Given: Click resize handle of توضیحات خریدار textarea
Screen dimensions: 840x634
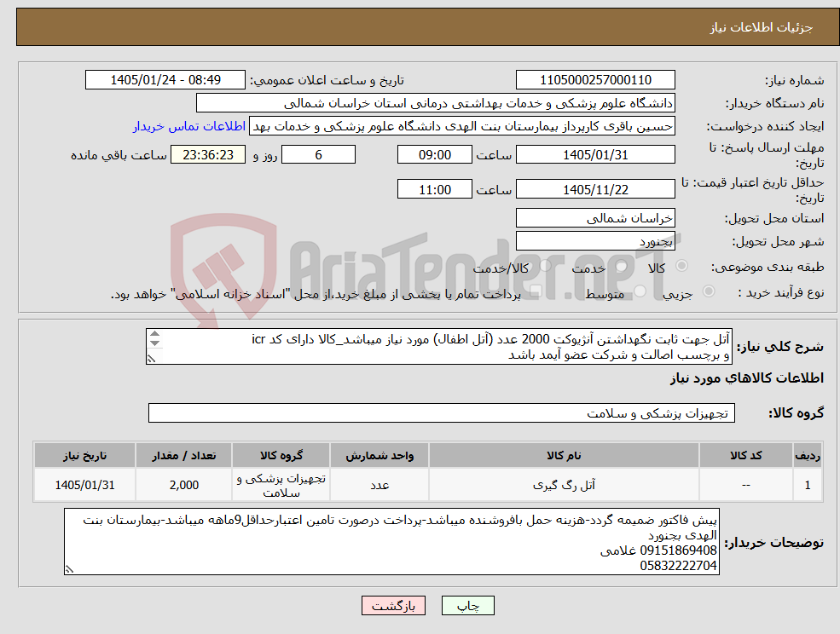Looking at the screenshot, I should pos(69,569).
